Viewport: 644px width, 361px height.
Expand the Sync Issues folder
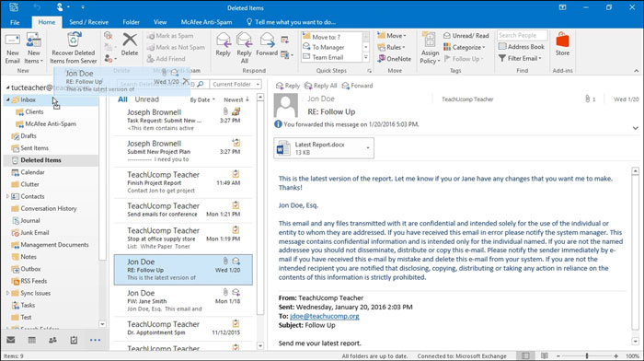pos(7,293)
